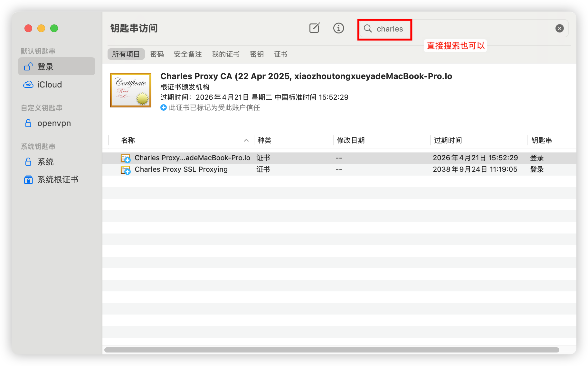Select the iCloud keychain
This screenshot has width=588, height=366.
57,85
